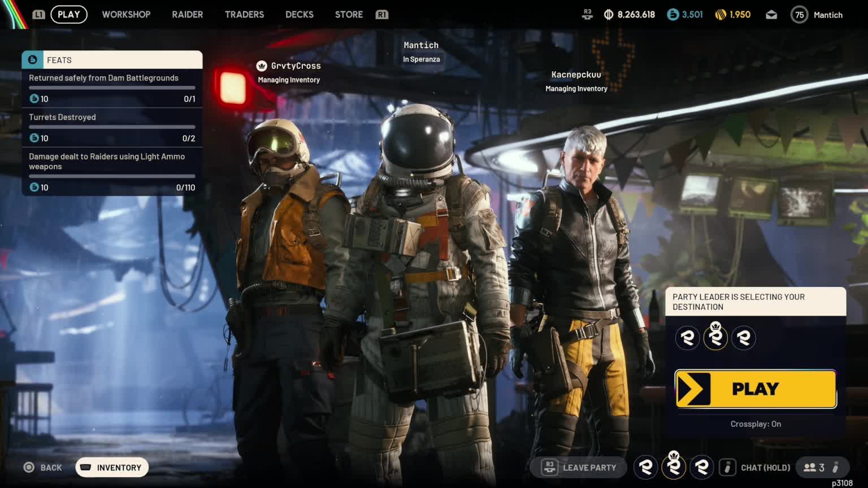Open the RAIDER tab

pos(187,14)
